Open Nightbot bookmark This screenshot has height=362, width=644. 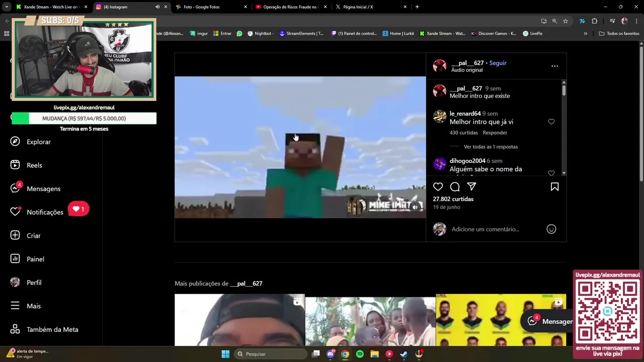[260, 34]
